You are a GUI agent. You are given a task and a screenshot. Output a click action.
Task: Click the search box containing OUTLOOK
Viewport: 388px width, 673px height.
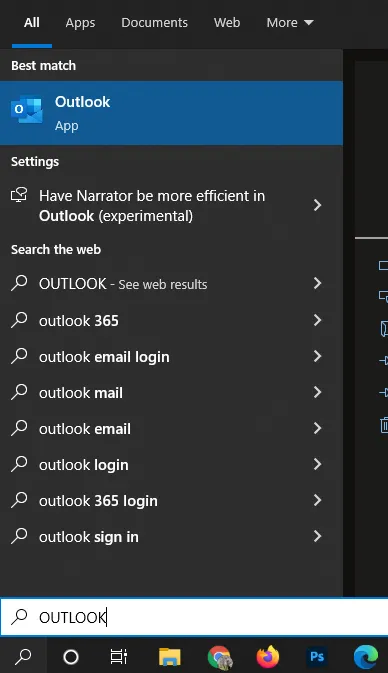tap(194, 617)
